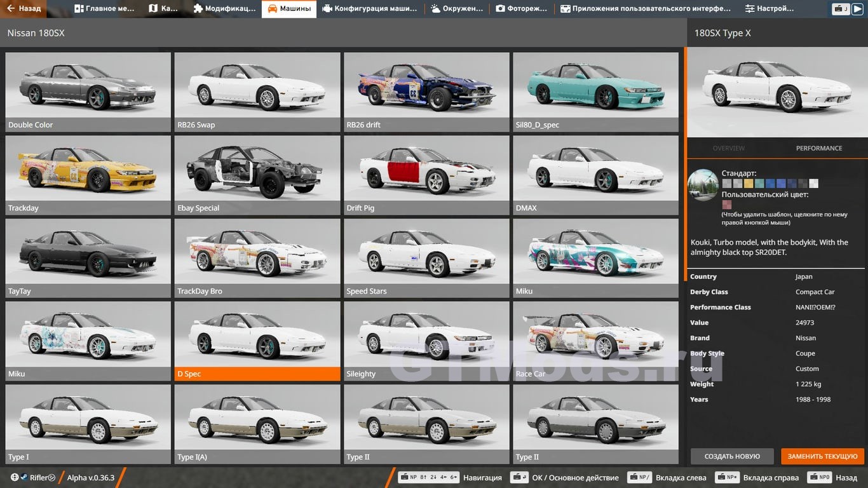Click the OK / Основное действие hint
Screen dimensions: 868x488
[x=565, y=477]
